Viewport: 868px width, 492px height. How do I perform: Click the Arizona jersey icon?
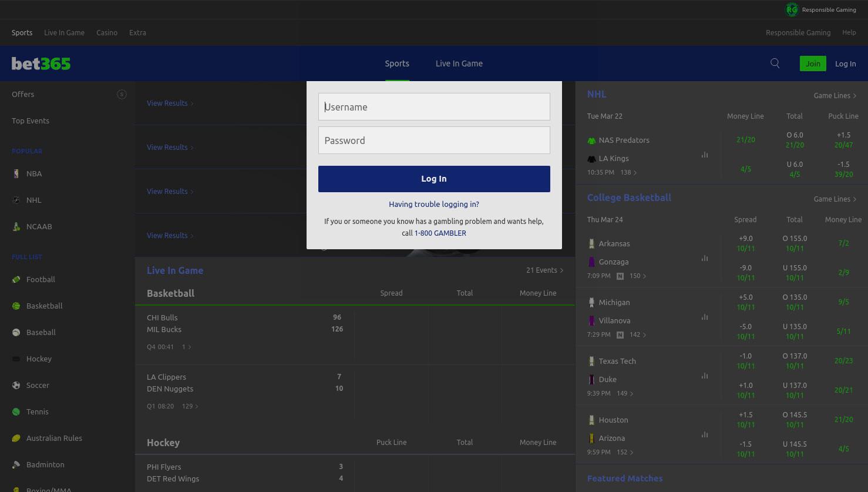[x=591, y=438]
